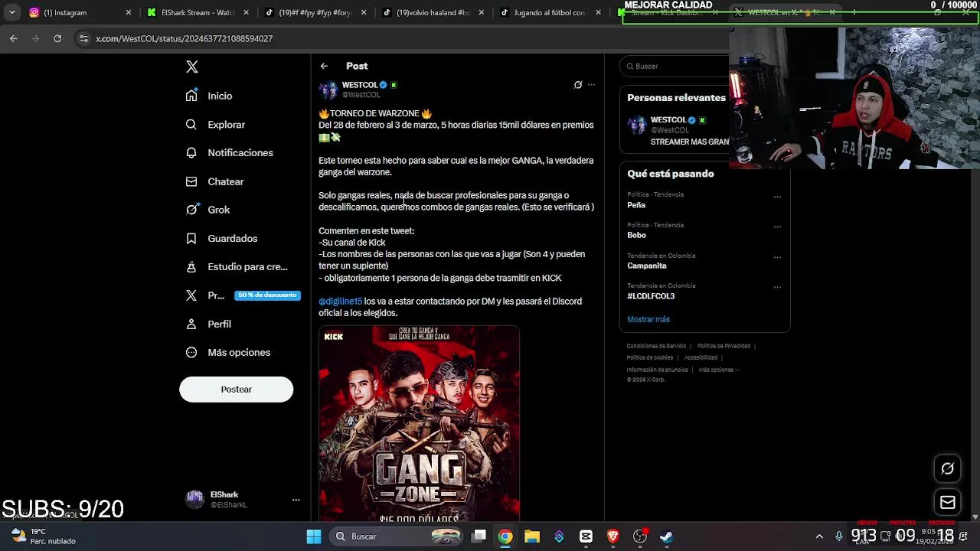Click the site info icon in address bar

83,38
